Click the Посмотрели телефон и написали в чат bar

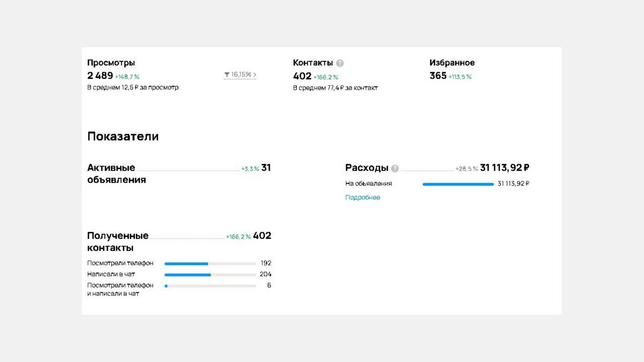(x=210, y=286)
